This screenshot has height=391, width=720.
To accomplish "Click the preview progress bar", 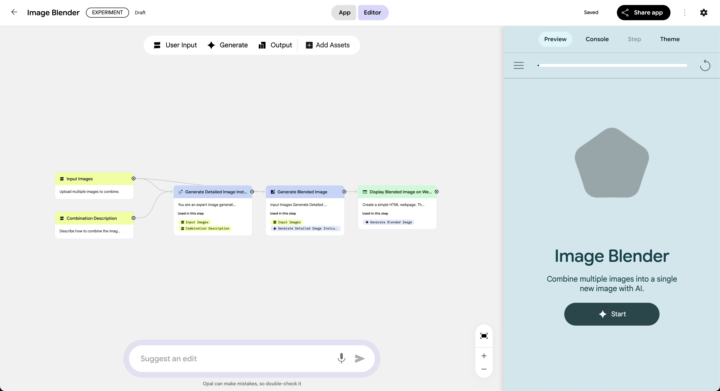I will point(612,66).
